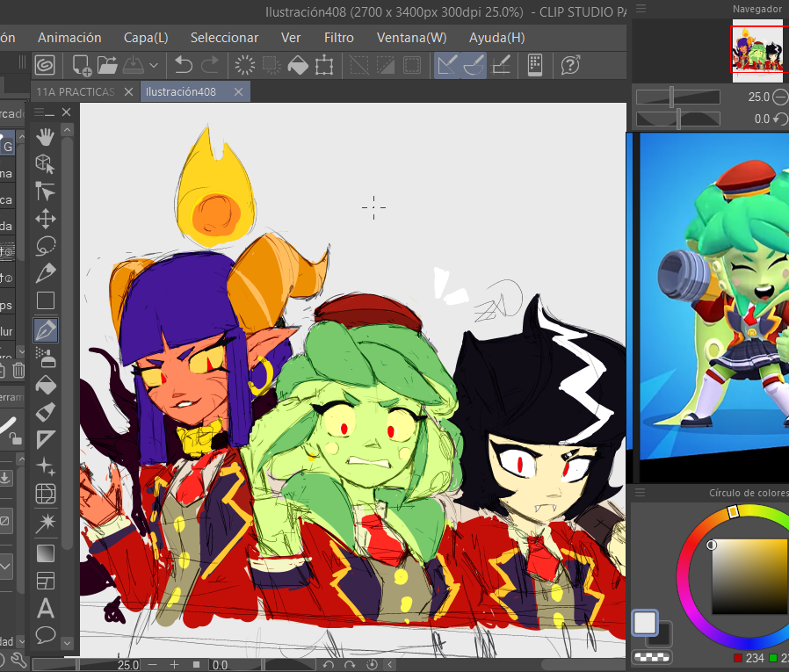Open the Filtro menu
This screenshot has width=789, height=672.
click(338, 38)
